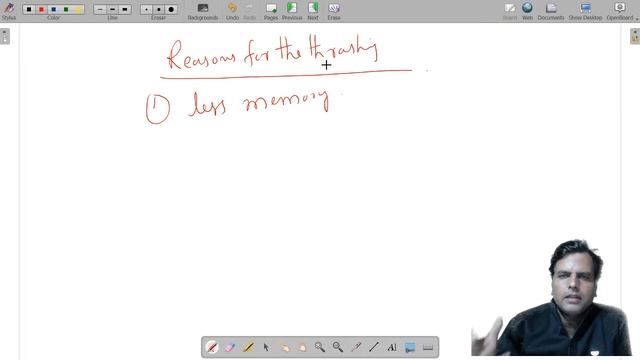Switch to Web mode
Viewport: 640px width, 360px height.
tap(527, 11)
